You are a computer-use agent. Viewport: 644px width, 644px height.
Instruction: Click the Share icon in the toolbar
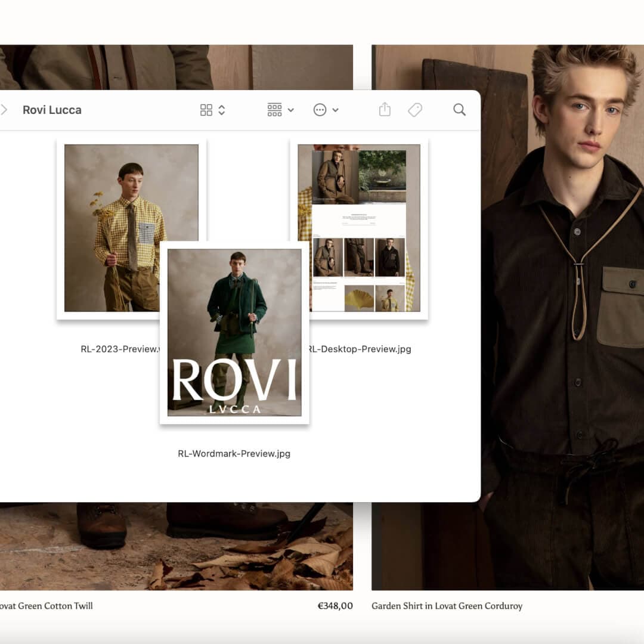click(x=384, y=110)
